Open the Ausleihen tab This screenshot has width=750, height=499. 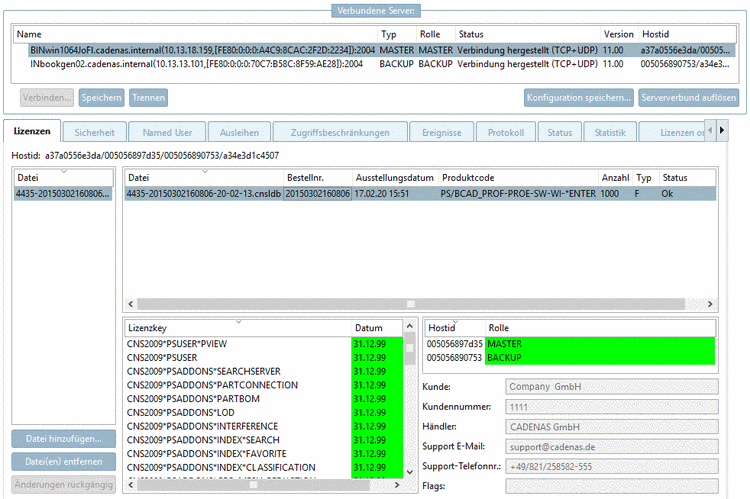click(239, 133)
